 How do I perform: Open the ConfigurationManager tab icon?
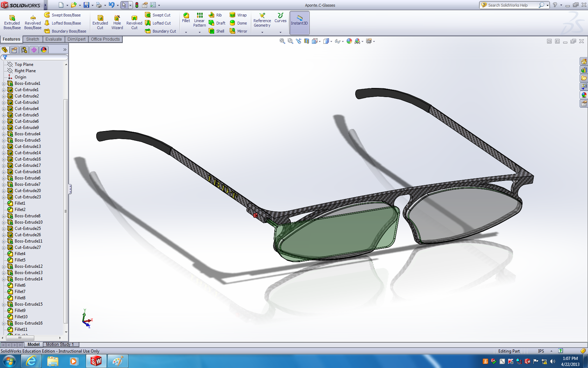point(24,50)
